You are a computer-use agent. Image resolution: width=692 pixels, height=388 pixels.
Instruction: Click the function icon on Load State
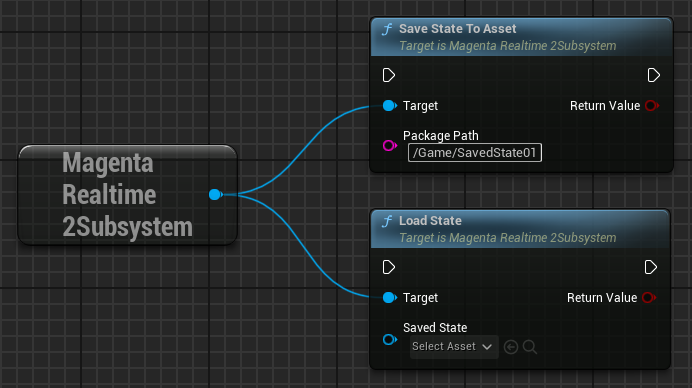[387, 222]
